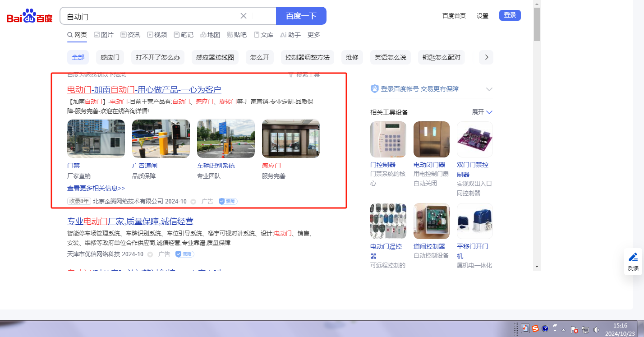The image size is (644, 337).
Task: Clear the search box with X icon
Action: pyautogui.click(x=244, y=16)
